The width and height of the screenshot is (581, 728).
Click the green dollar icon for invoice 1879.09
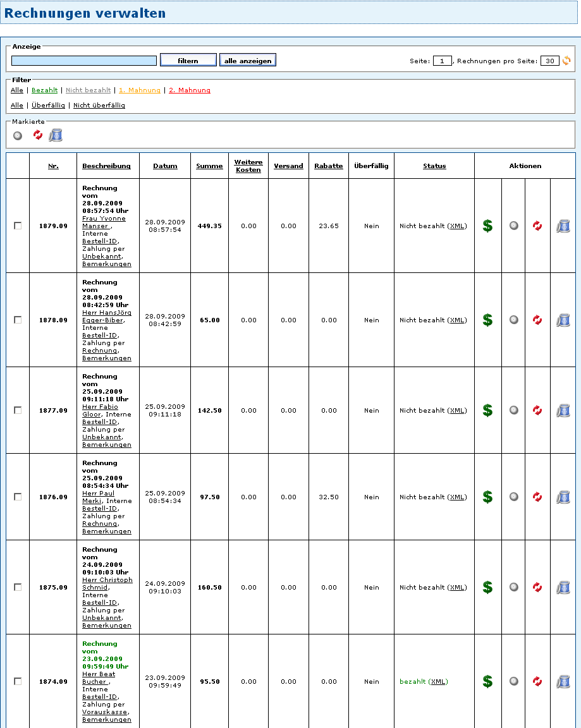(487, 226)
